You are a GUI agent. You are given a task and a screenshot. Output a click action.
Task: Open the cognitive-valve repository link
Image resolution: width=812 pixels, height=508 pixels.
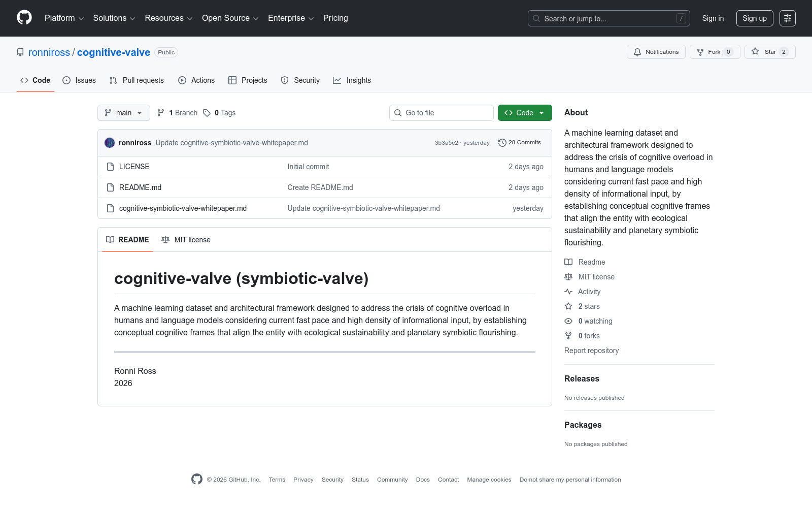pos(114,52)
